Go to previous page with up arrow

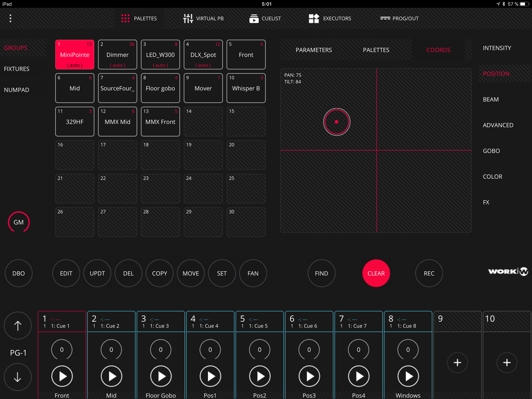pyautogui.click(x=18, y=326)
